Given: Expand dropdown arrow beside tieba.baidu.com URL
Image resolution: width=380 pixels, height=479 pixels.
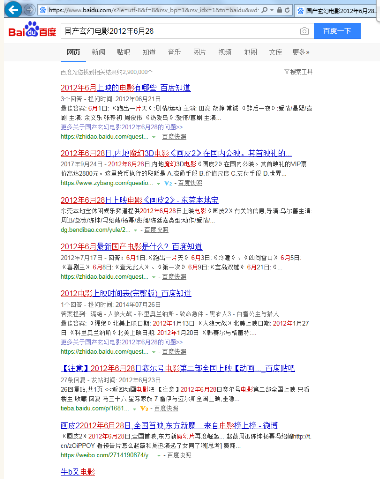Looking at the screenshot, I should (x=135, y=409).
